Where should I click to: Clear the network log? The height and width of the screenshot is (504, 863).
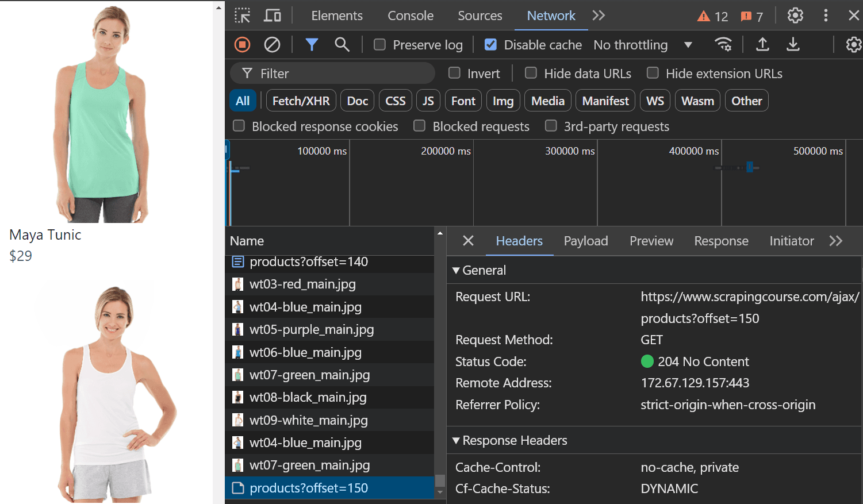point(272,45)
